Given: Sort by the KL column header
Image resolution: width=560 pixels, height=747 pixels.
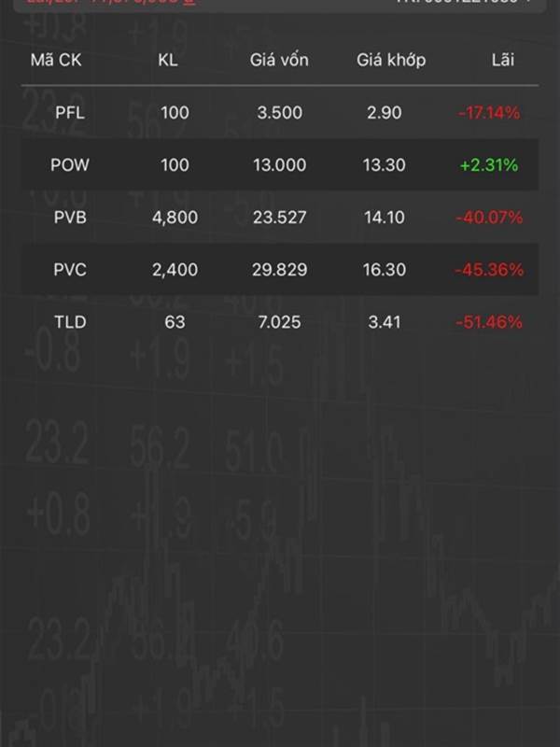Looking at the screenshot, I should (x=168, y=60).
